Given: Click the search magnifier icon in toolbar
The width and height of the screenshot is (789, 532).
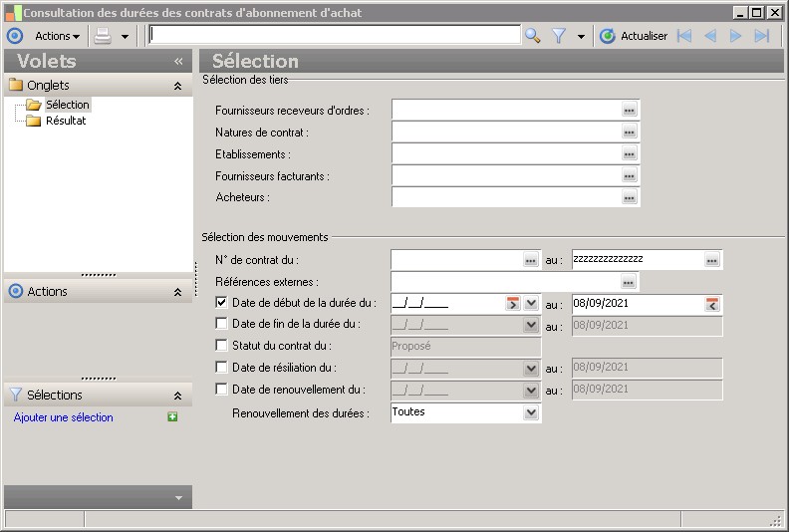Looking at the screenshot, I should click(533, 36).
